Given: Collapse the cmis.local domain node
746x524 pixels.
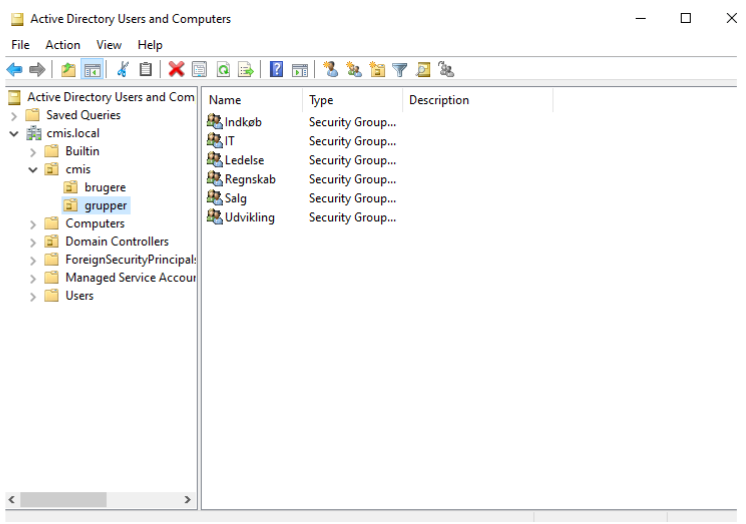Looking at the screenshot, I should 14,134.
